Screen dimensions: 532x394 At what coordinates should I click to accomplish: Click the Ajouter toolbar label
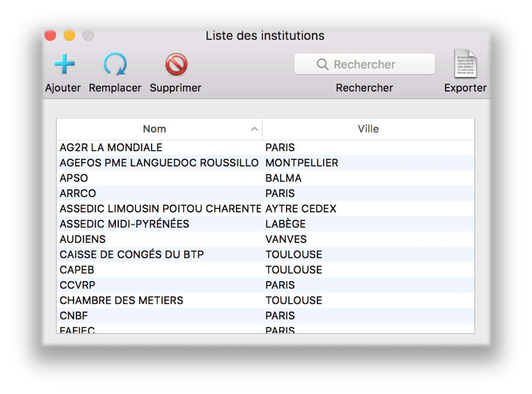click(63, 88)
